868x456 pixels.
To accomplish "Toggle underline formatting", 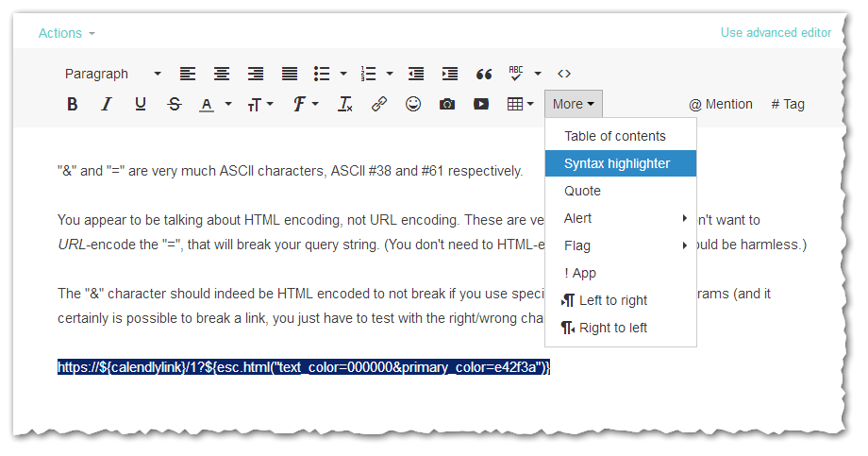I will (x=141, y=105).
